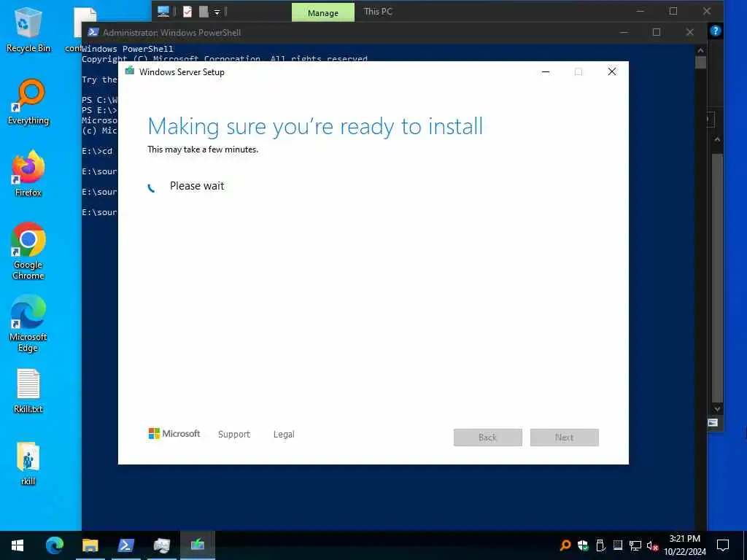Screen dimensions: 747x560
Task: Click PowerShell scrollbar up arrow
Action: (x=700, y=50)
